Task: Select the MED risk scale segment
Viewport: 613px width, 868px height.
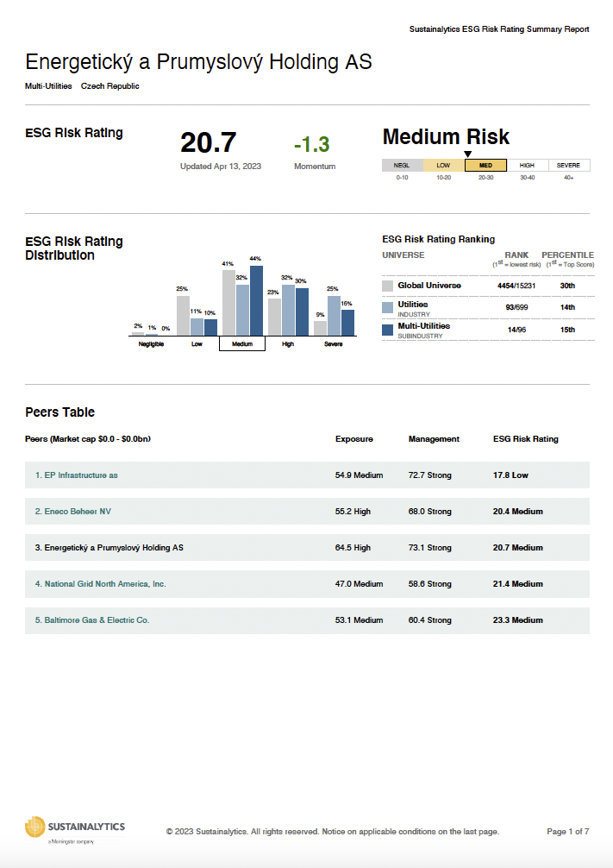Action: click(x=485, y=165)
